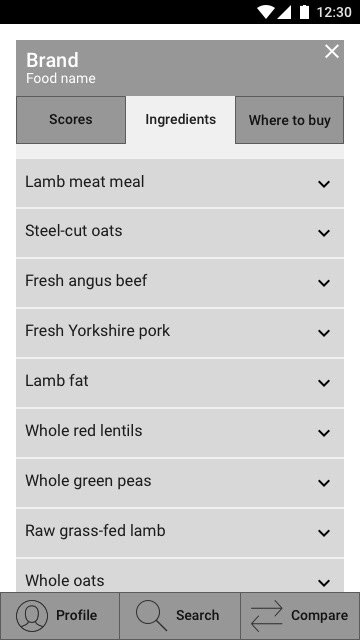Viewport: 360px width, 640px height.
Task: Select the Ingredients tab
Action: [x=180, y=120]
